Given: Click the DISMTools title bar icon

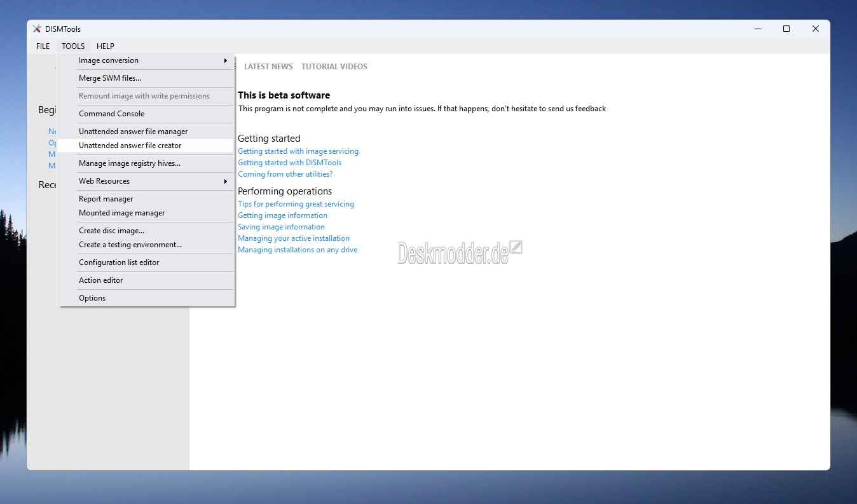Looking at the screenshot, I should pyautogui.click(x=37, y=29).
